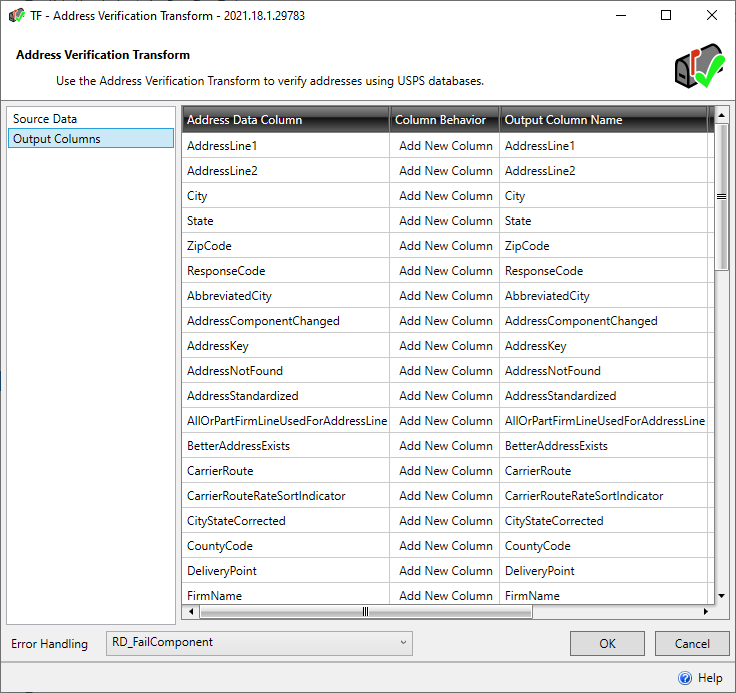This screenshot has height=693, width=736.
Task: Click the vertical scrollbar down arrow
Action: coord(721,596)
